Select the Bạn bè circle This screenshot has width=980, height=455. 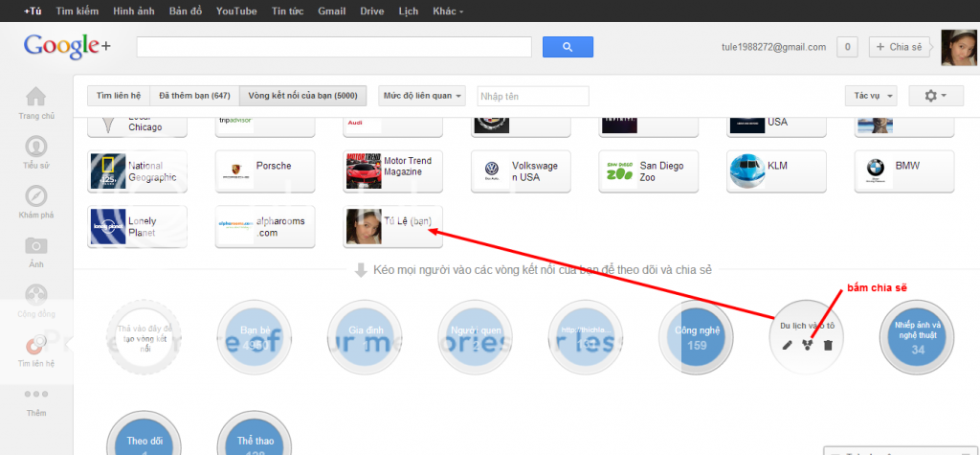coord(255,337)
